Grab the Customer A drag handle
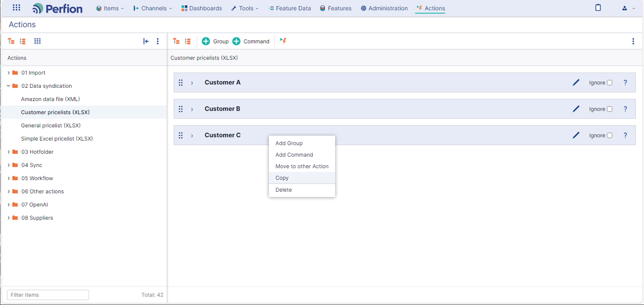 [x=181, y=82]
